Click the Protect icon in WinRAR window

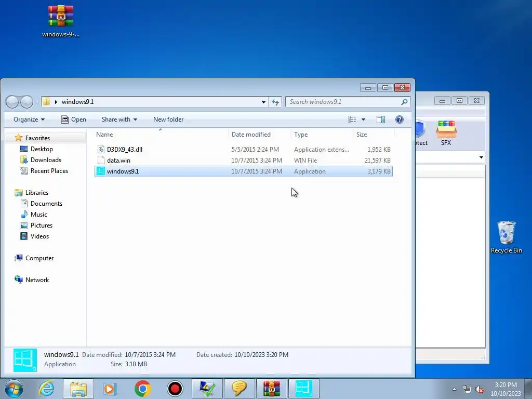(421, 133)
